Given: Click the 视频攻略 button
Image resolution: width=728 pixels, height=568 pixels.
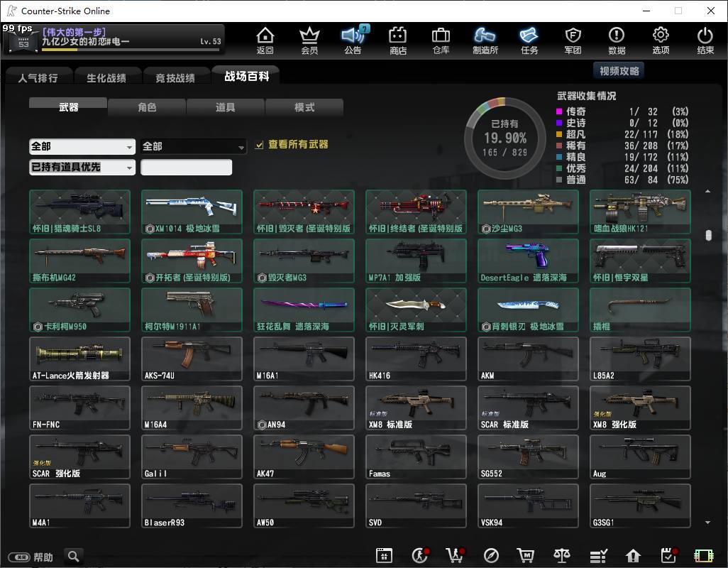Looking at the screenshot, I should click(x=619, y=71).
